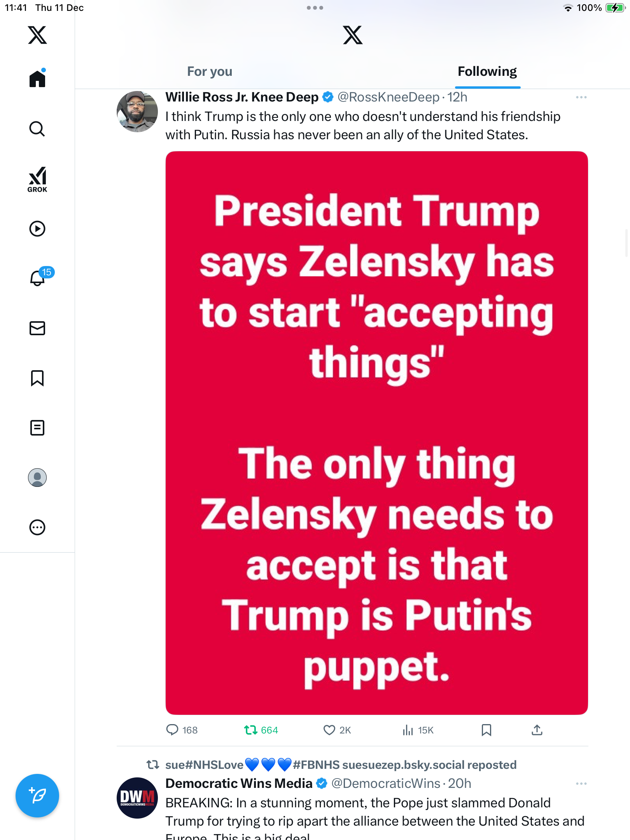Go to Home feed icon

pyautogui.click(x=37, y=79)
